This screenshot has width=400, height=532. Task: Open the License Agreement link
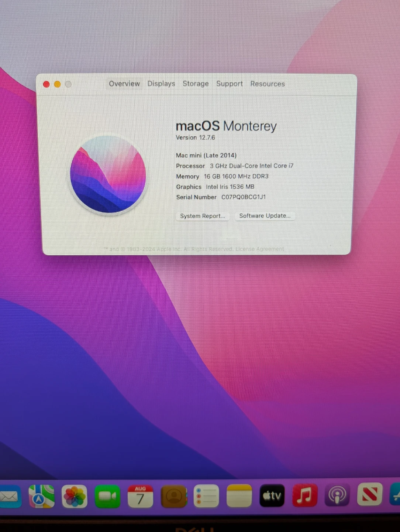[260, 249]
